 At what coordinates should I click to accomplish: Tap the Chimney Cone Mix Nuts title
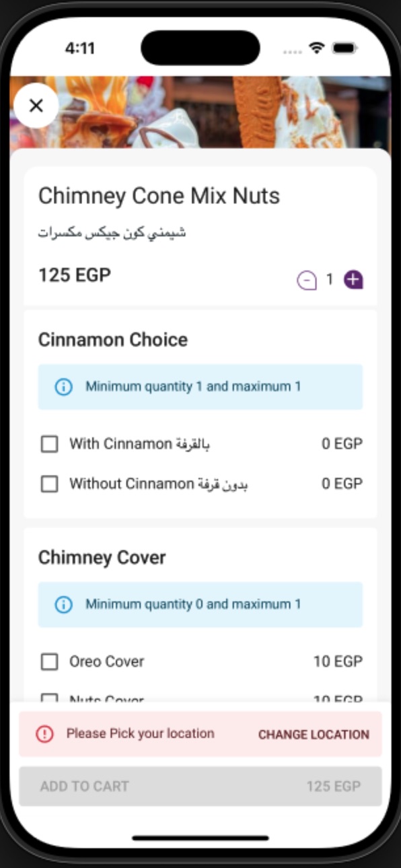pos(159,196)
